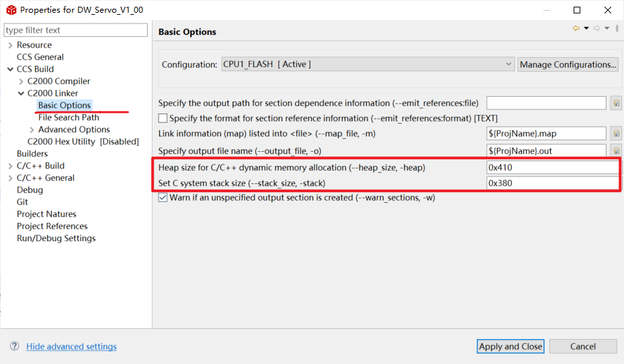Viewport: 624px width, 364px height.
Task: Click the stack size 0x380 field
Action: (552, 183)
